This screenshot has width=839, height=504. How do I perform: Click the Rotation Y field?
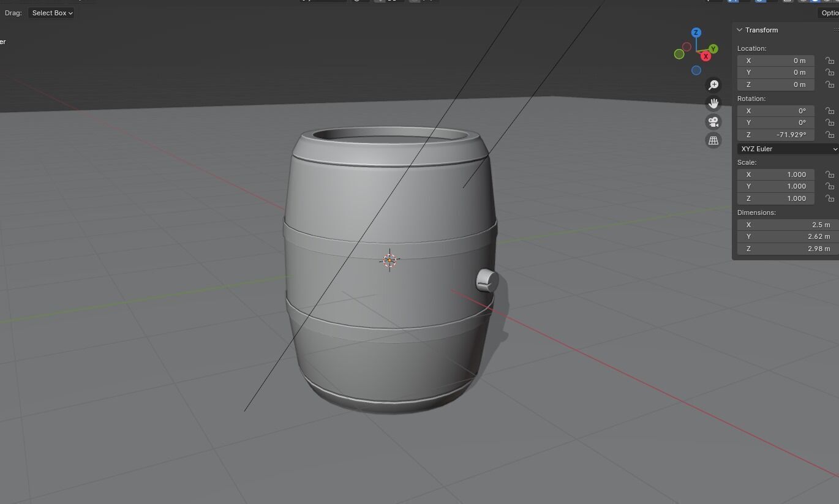point(776,122)
